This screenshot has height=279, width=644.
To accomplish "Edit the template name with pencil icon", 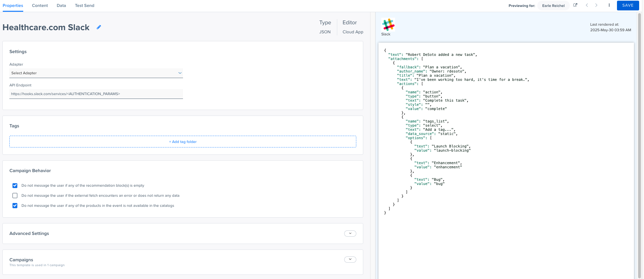I will coord(99,27).
